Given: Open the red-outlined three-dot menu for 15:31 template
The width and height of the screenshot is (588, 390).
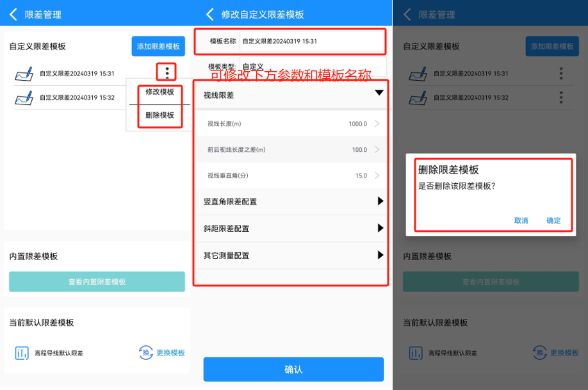Looking at the screenshot, I should point(167,72).
